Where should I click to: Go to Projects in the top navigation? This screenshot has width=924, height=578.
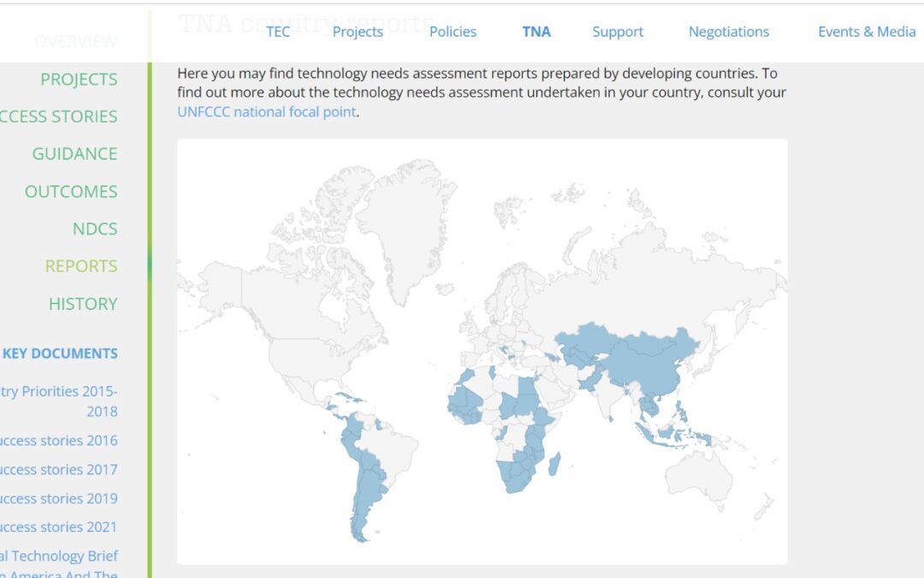click(358, 32)
